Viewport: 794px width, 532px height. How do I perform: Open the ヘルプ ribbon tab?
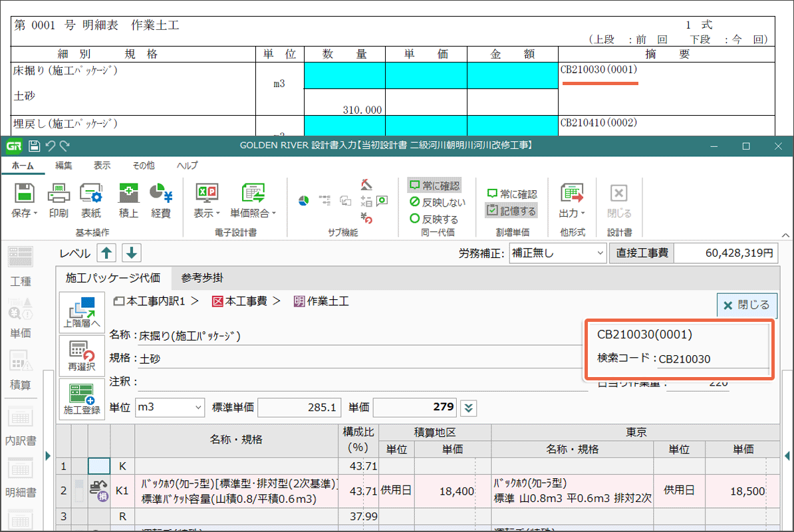coord(188,166)
